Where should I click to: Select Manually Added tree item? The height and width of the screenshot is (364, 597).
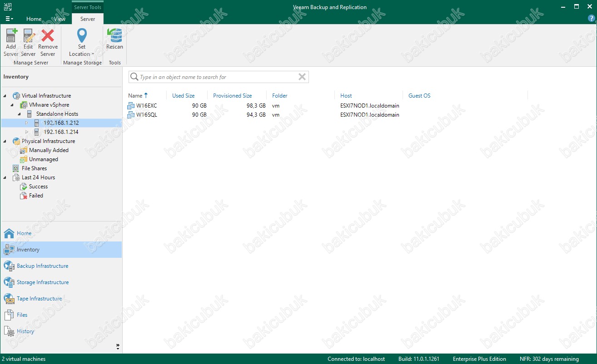[49, 150]
